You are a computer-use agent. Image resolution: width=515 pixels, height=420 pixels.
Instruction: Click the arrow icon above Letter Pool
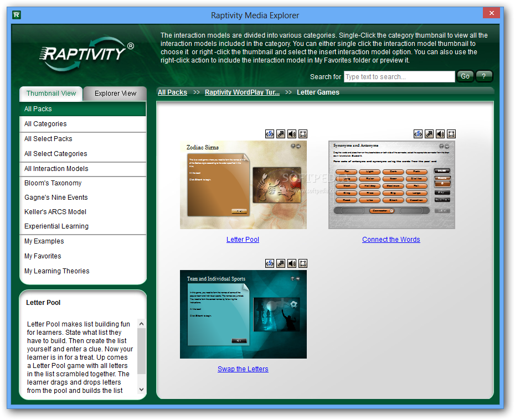281,134
